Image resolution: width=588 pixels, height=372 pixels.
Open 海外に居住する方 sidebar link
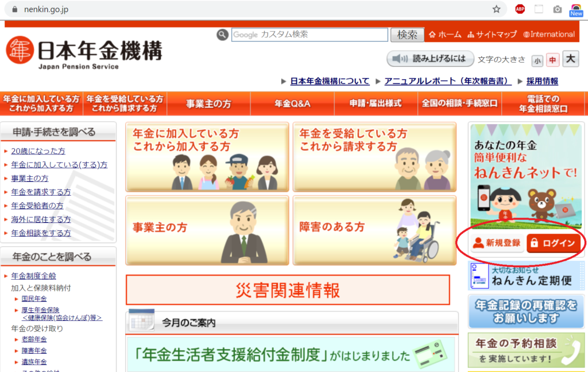pos(41,219)
